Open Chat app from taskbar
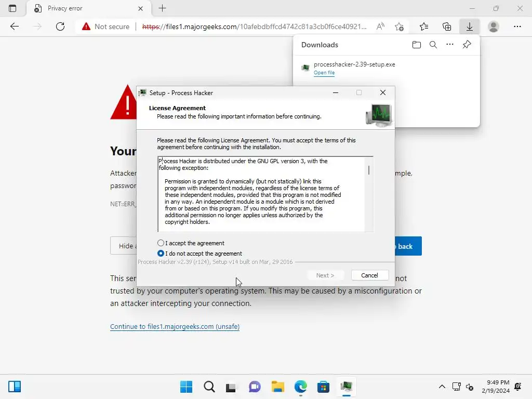The width and height of the screenshot is (532, 399). (x=255, y=387)
